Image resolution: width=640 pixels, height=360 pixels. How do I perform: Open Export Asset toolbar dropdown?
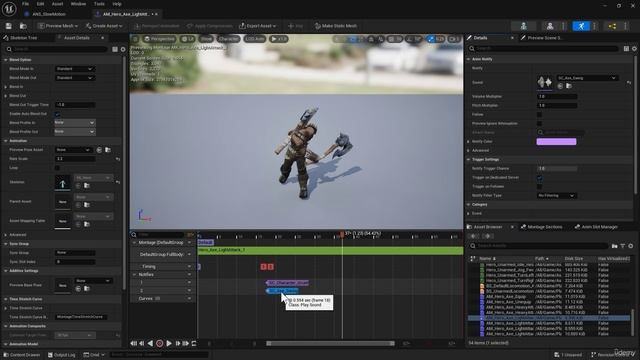coord(258,26)
